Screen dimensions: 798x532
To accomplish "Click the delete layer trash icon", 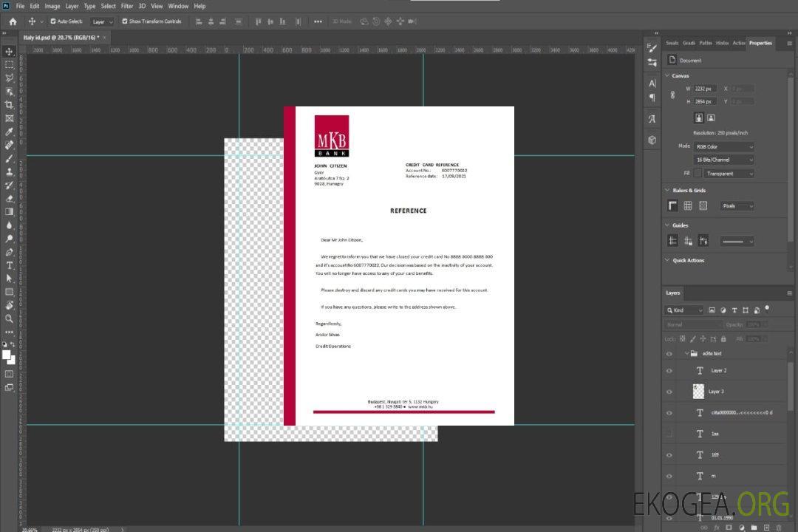I will (x=779, y=528).
